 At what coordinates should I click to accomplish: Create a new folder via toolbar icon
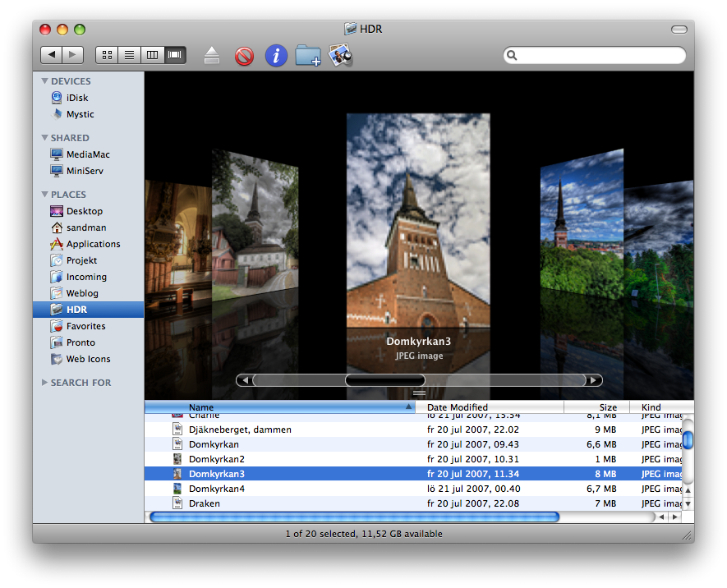[x=308, y=56]
